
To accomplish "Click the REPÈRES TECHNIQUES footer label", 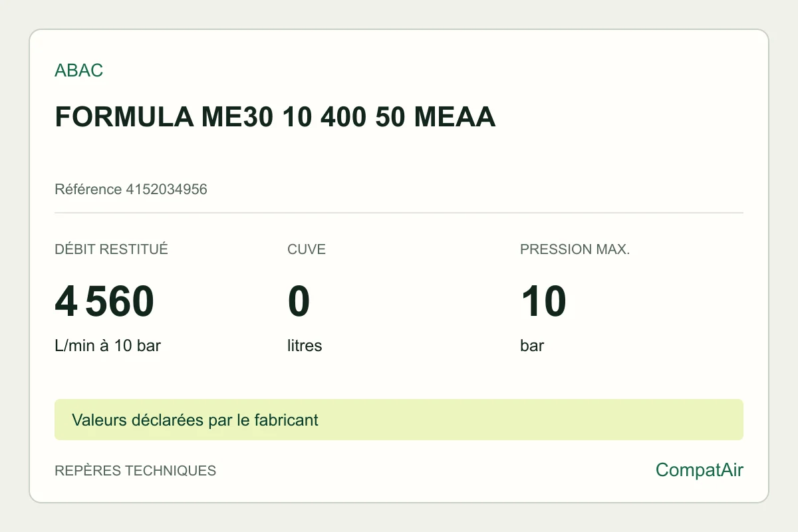I will pos(135,471).
